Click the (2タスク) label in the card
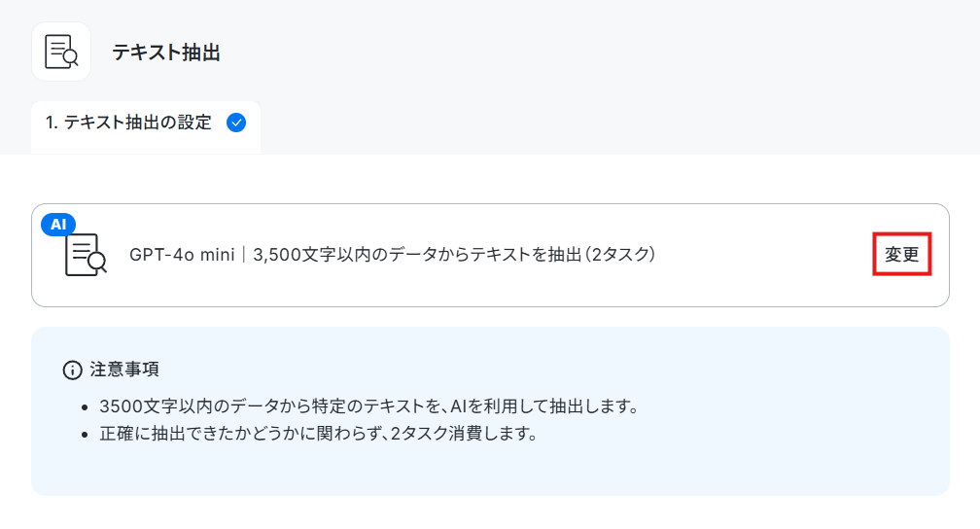Viewport: 980px width, 529px height. pyautogui.click(x=619, y=255)
